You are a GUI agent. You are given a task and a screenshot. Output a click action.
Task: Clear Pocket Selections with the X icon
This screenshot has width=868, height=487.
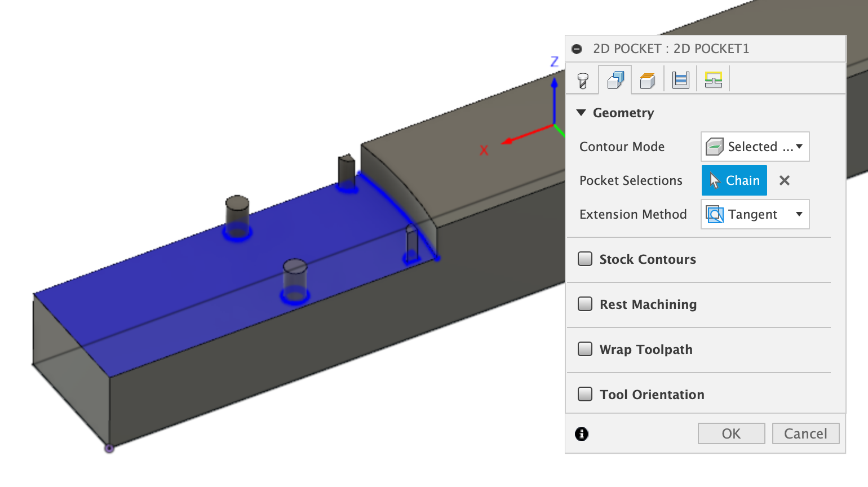784,180
